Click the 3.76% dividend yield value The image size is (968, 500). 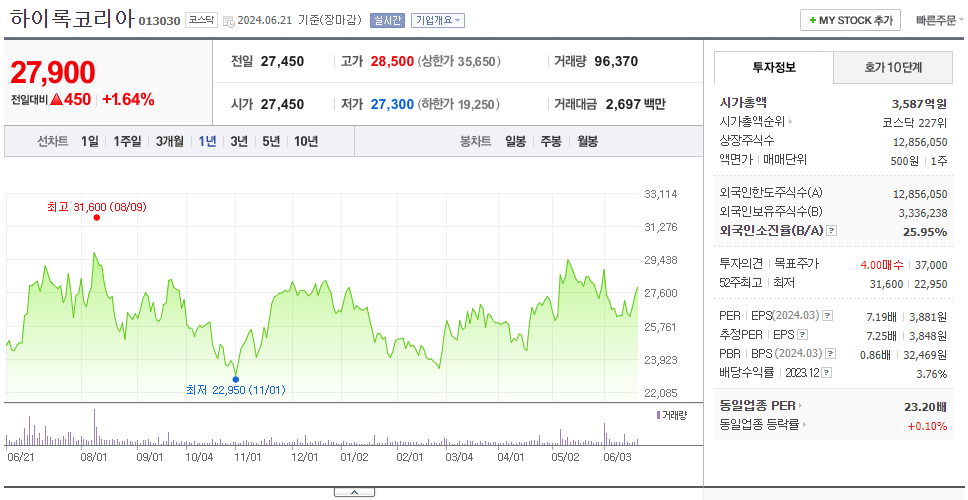[x=932, y=373]
